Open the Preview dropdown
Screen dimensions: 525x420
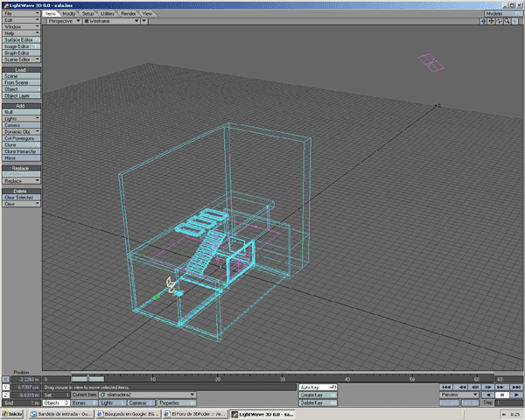tap(459, 395)
